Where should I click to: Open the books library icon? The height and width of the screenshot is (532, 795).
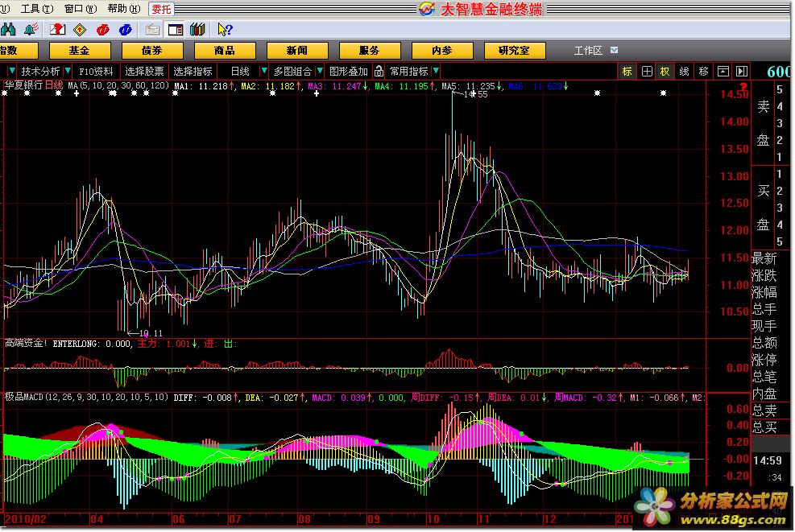197,30
